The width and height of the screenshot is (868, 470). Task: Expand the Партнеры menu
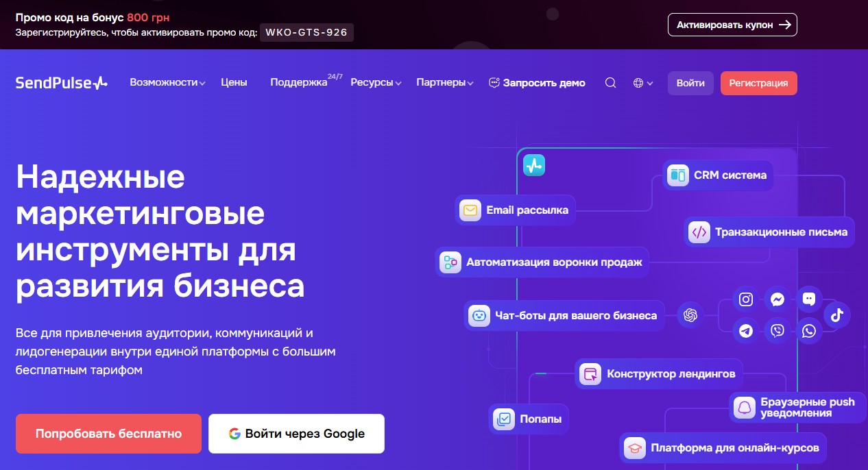444,83
